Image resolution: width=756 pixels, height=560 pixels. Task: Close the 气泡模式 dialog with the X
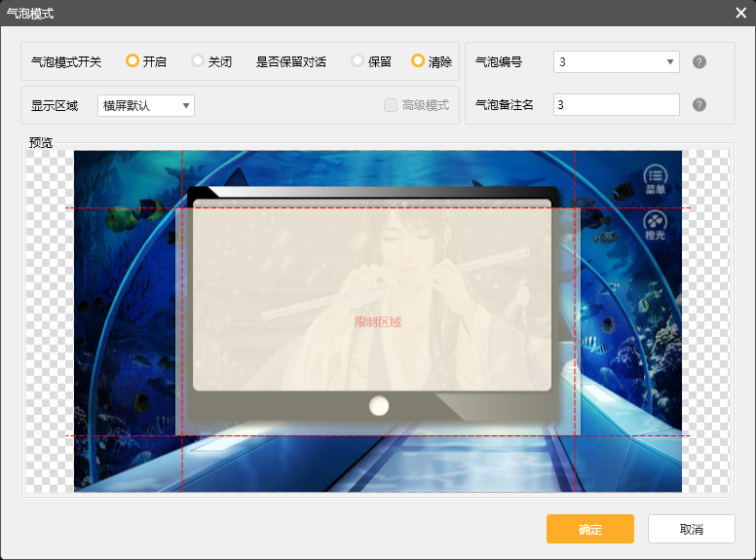pyautogui.click(x=741, y=13)
